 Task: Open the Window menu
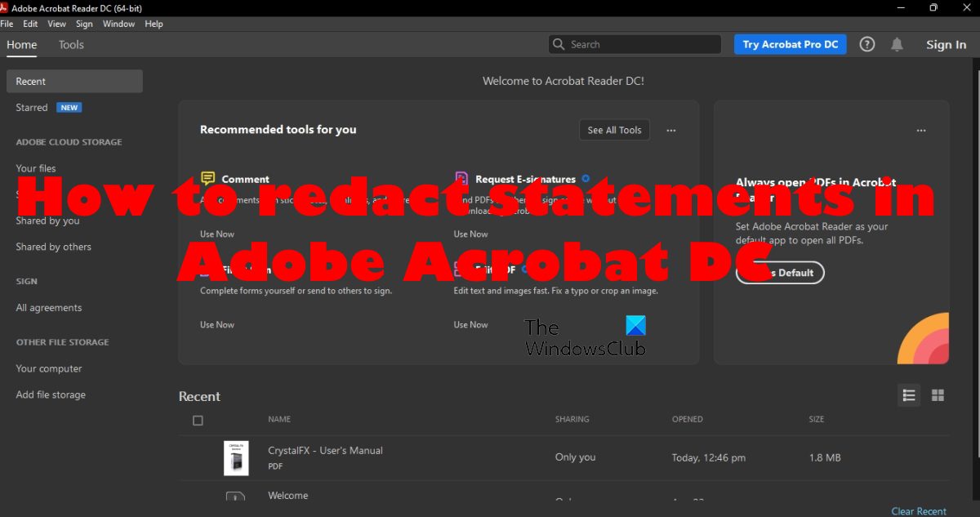coord(118,24)
